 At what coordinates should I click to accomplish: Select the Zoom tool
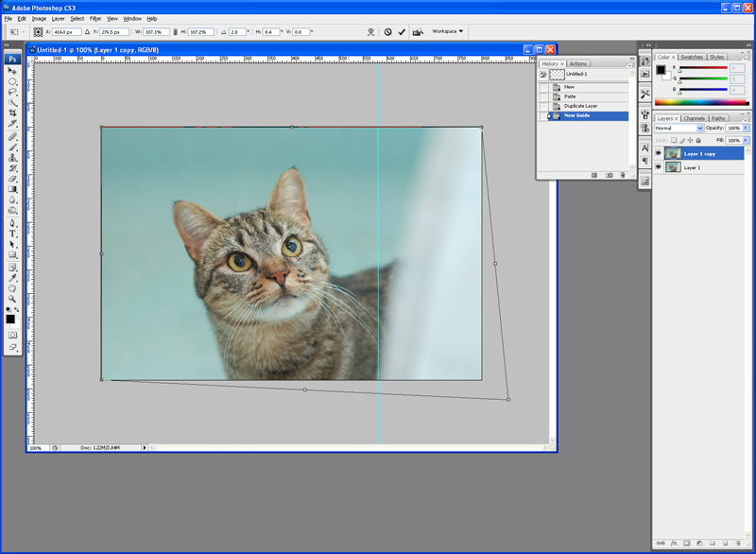pos(12,299)
